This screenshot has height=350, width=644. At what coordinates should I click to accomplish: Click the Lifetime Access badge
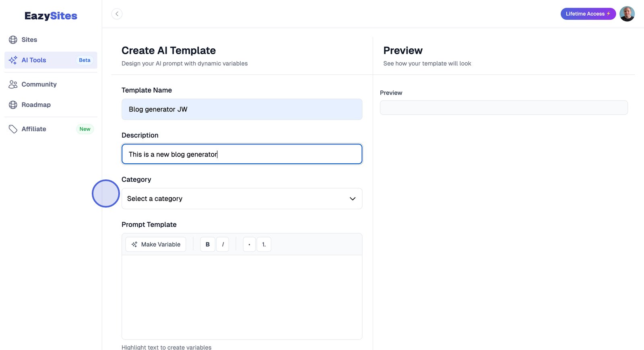tap(588, 14)
